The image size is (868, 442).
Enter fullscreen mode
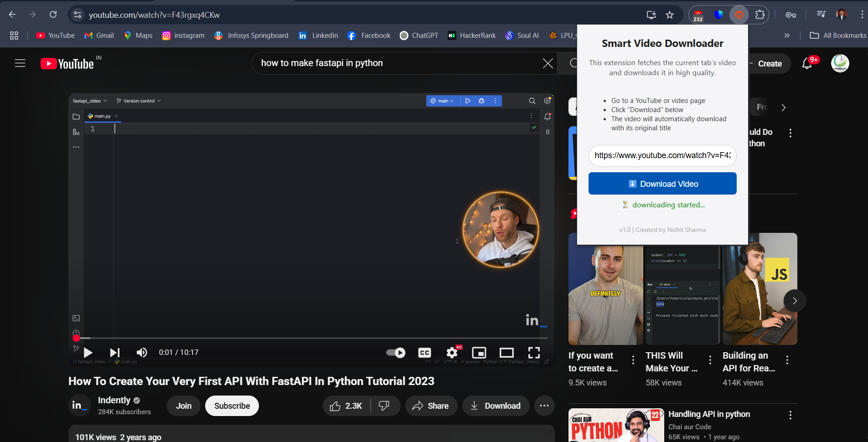[x=534, y=353]
